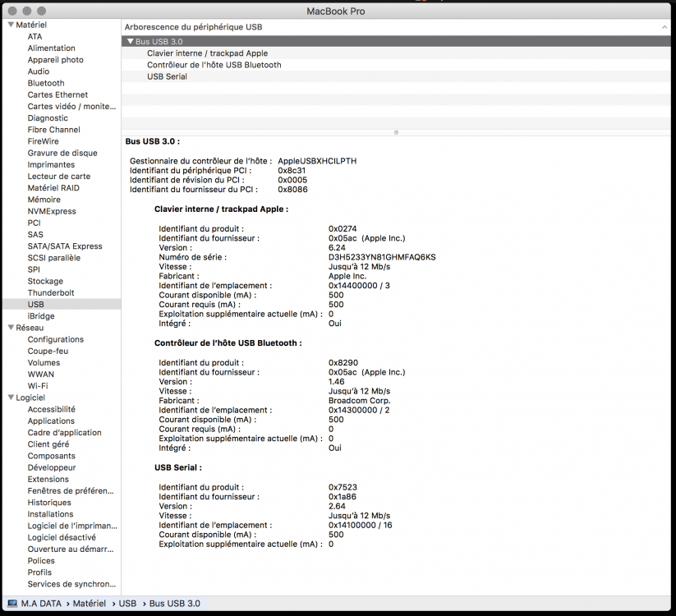Open Services de synchronisation category

tap(71, 584)
